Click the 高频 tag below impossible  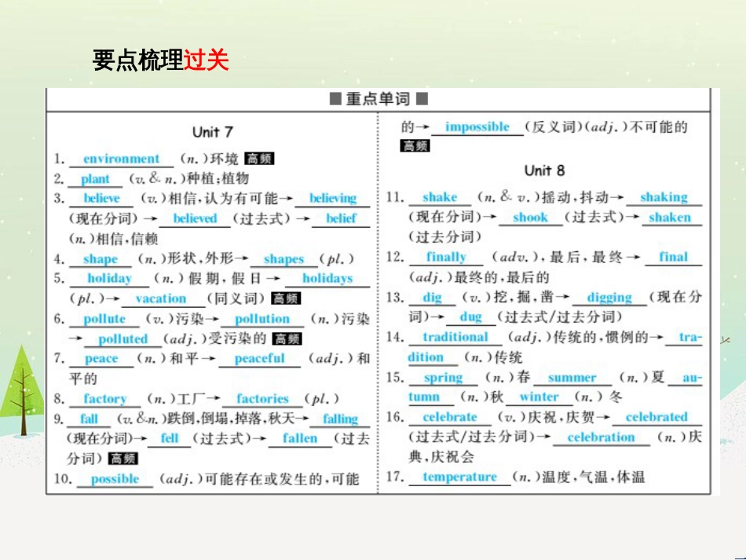click(415, 145)
